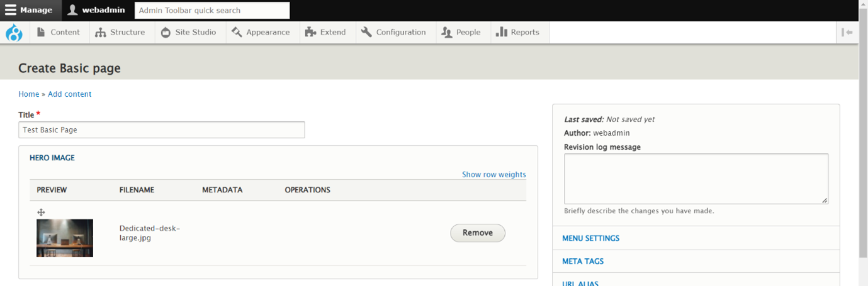Screen dimensions: 868x286
Task: Open the Configuration wrench menu
Action: (393, 33)
